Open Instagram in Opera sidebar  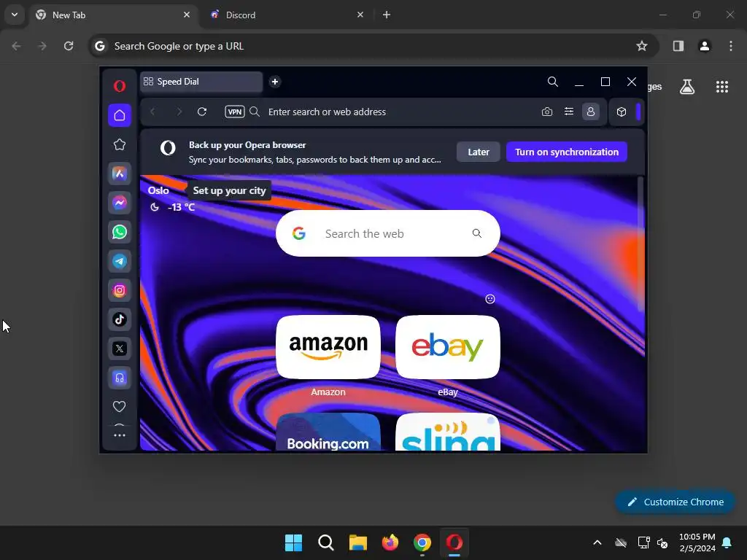[120, 290]
